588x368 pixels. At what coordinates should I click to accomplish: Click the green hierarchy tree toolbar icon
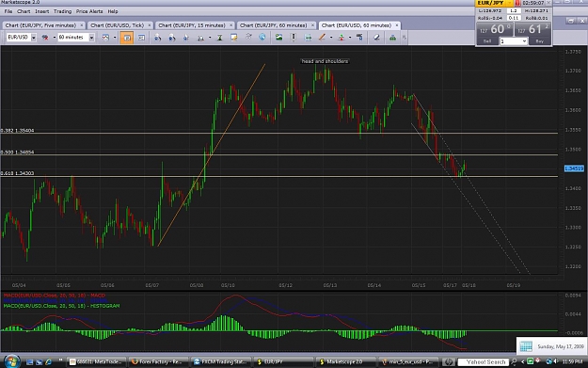coord(392,38)
